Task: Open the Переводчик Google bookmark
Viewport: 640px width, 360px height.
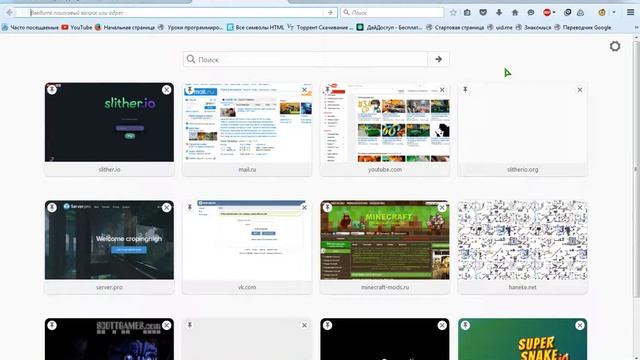Action: [582, 27]
